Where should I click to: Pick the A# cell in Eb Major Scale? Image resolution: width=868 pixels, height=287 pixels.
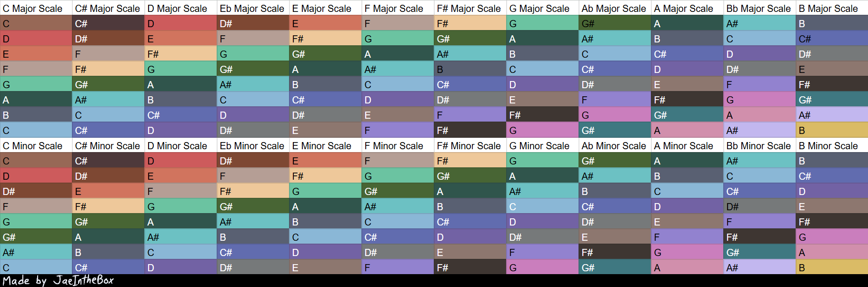pos(253,84)
